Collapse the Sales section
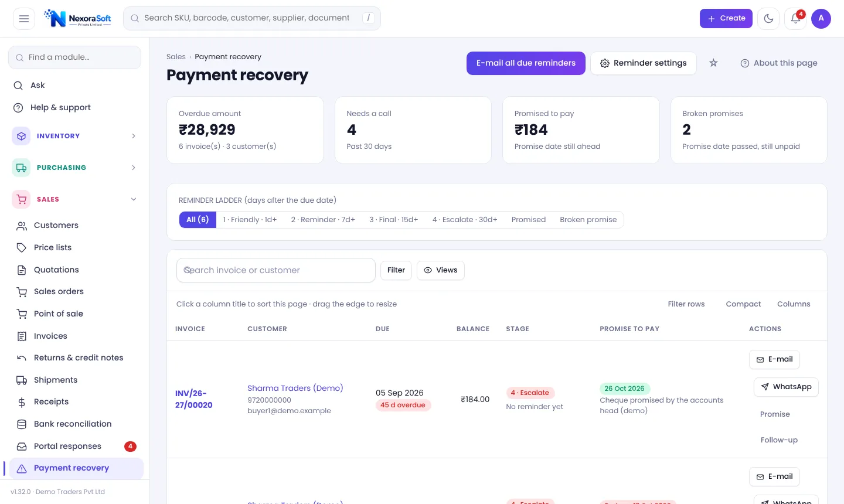 click(x=75, y=199)
